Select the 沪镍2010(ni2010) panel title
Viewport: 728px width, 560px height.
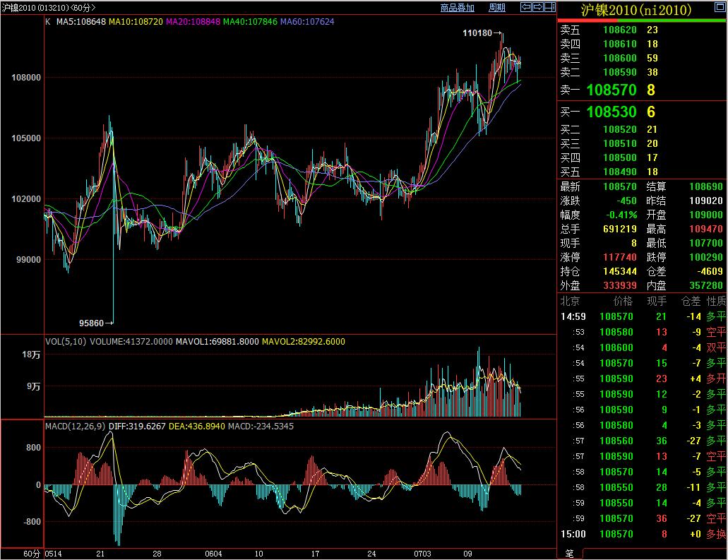[636, 10]
